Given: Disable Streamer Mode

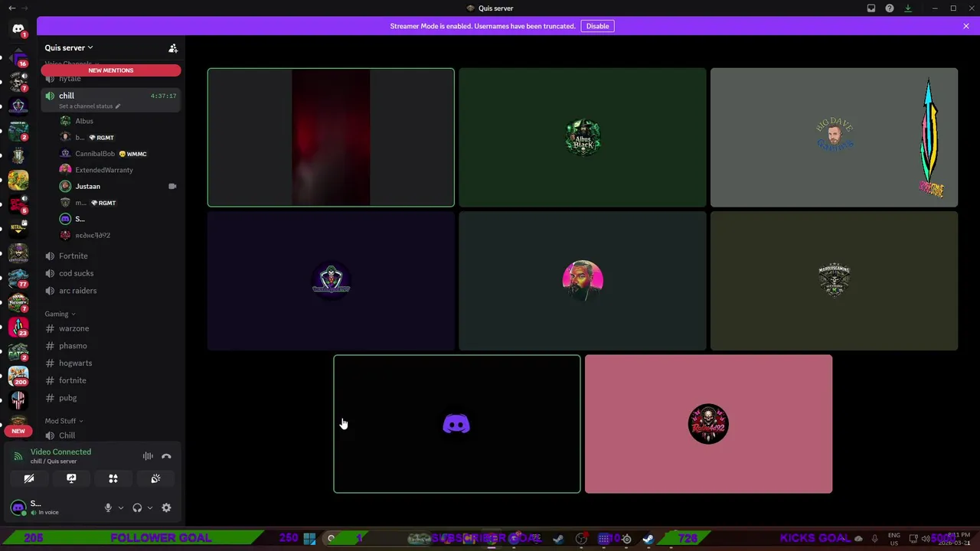Looking at the screenshot, I should point(597,26).
